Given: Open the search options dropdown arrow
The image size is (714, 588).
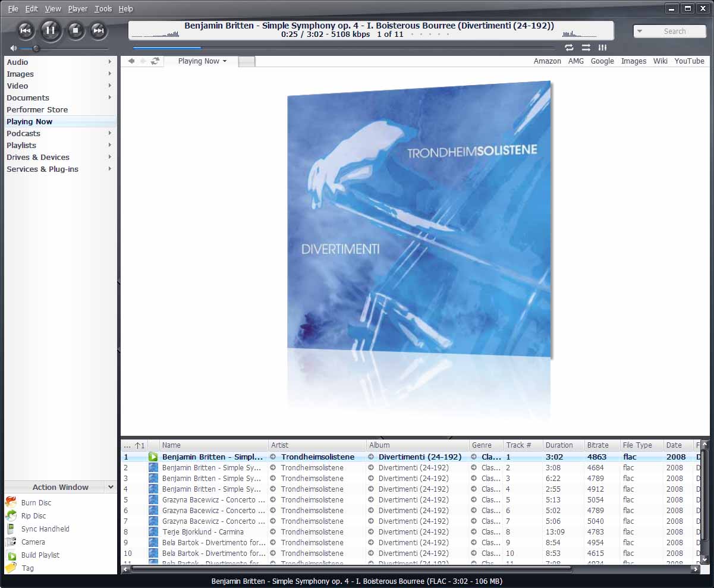Looking at the screenshot, I should click(x=640, y=31).
